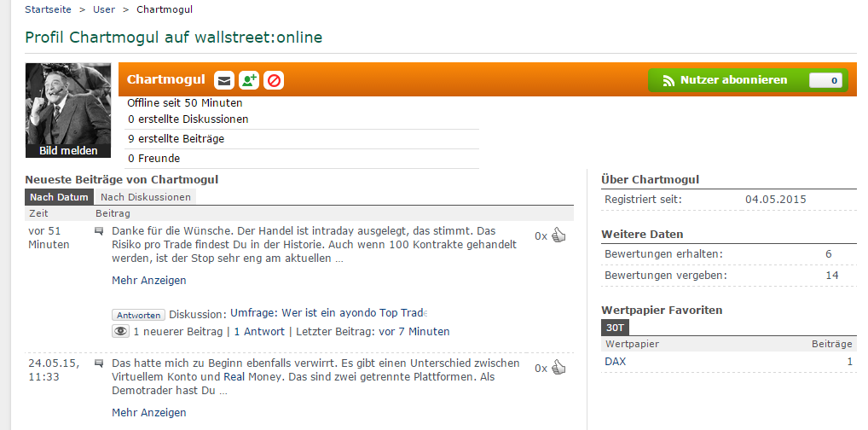Viewport: 868px width, 430px height.
Task: Click thumbs-up icon on the 24.05.15 post
Action: pyautogui.click(x=558, y=368)
